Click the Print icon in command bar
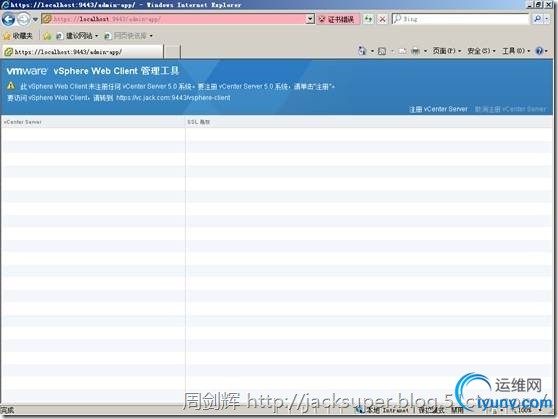The image size is (558, 419). (x=415, y=51)
